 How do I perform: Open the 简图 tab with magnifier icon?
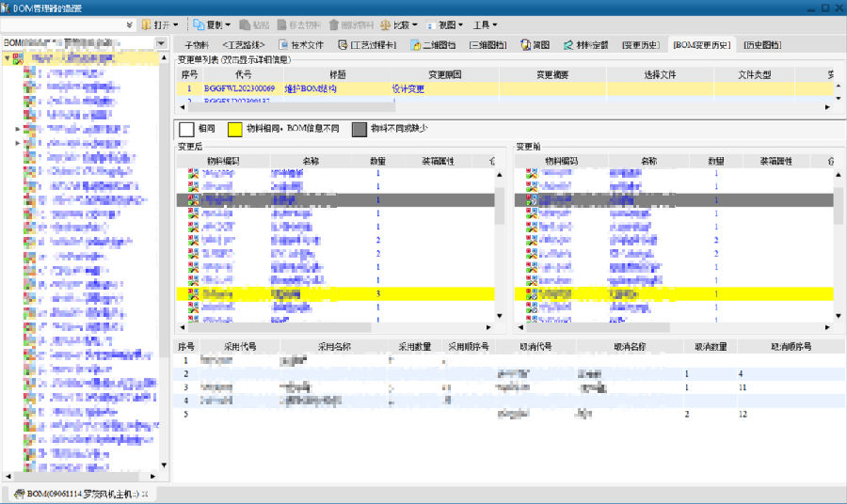(524, 44)
